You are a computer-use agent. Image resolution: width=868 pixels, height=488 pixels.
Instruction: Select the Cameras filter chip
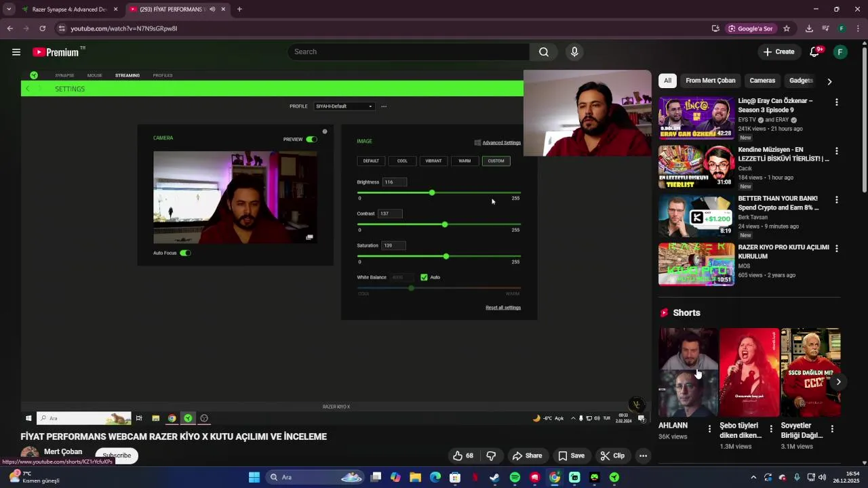click(762, 81)
